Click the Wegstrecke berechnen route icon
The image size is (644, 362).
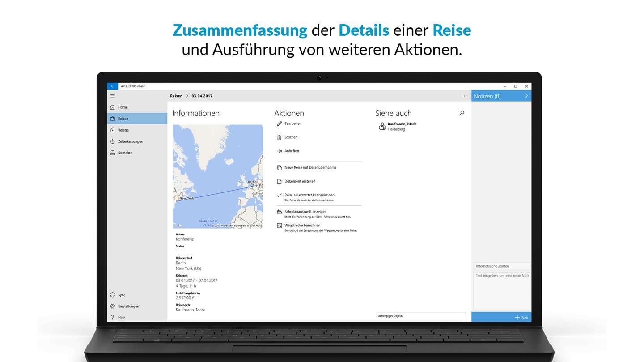280,226
